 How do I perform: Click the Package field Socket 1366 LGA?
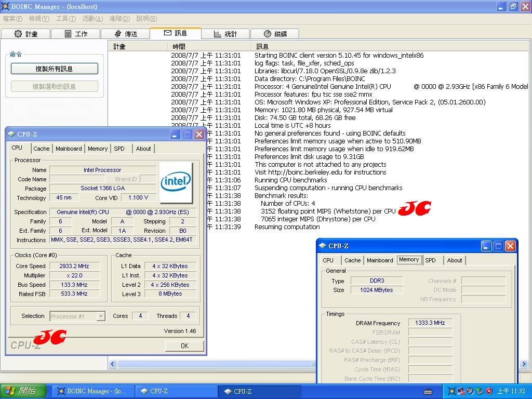coord(103,188)
